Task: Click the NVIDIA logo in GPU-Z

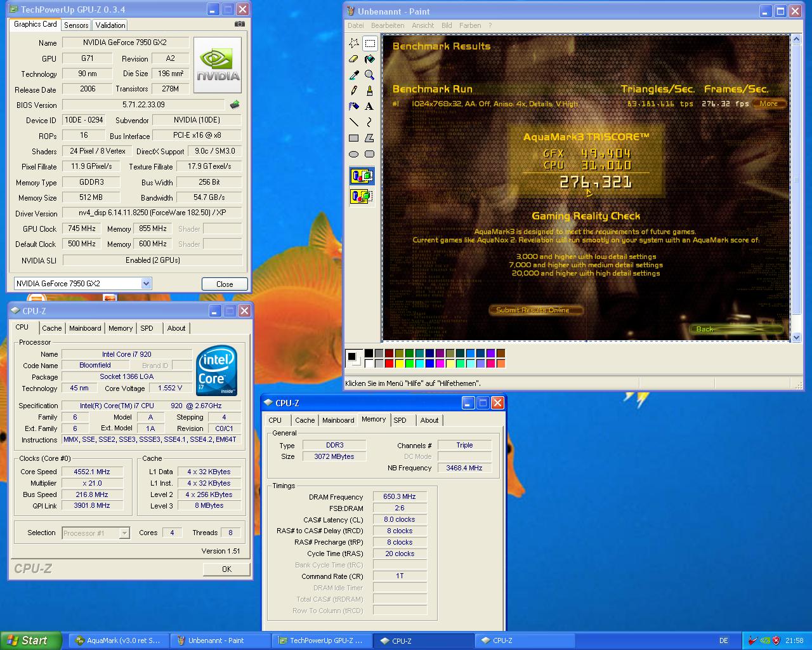Action: point(218,65)
